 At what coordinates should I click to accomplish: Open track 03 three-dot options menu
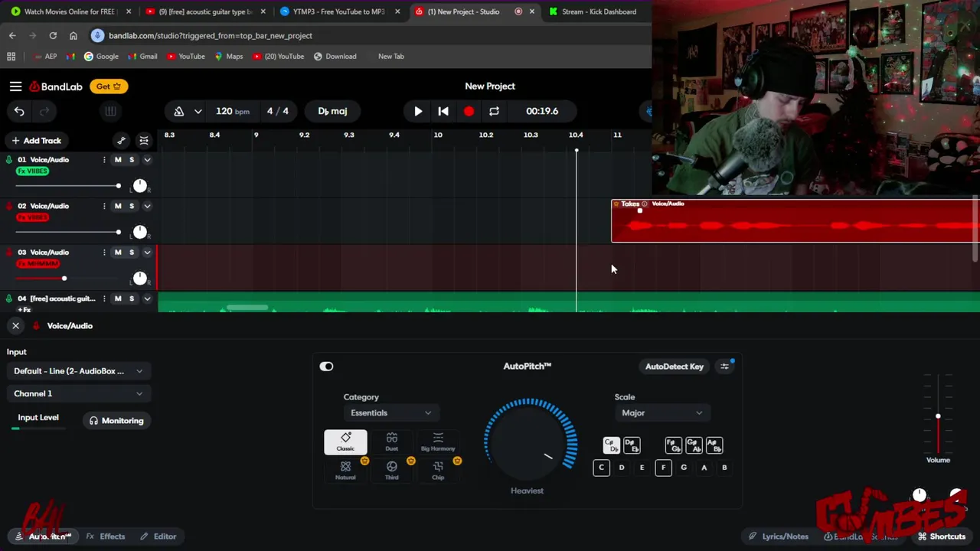coord(104,253)
